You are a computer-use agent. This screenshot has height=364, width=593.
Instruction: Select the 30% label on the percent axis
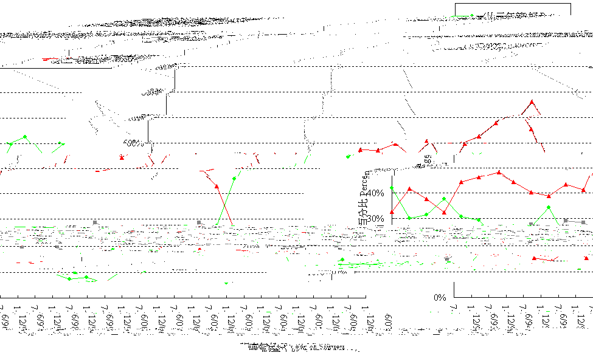pyautogui.click(x=375, y=219)
